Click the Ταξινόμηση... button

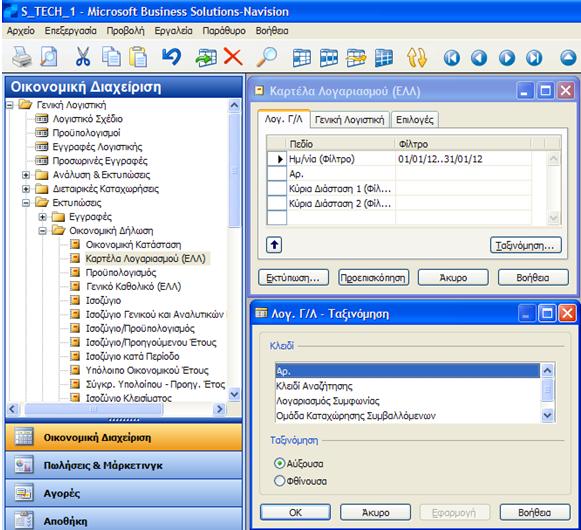point(525,245)
